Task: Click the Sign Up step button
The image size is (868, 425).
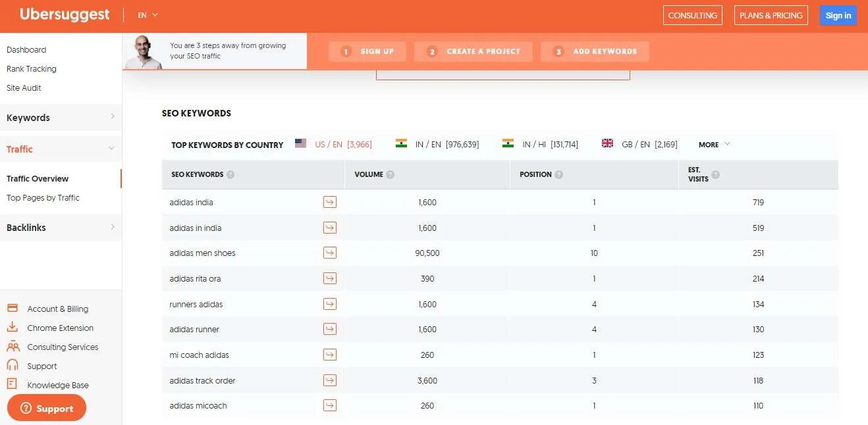Action: click(x=367, y=51)
